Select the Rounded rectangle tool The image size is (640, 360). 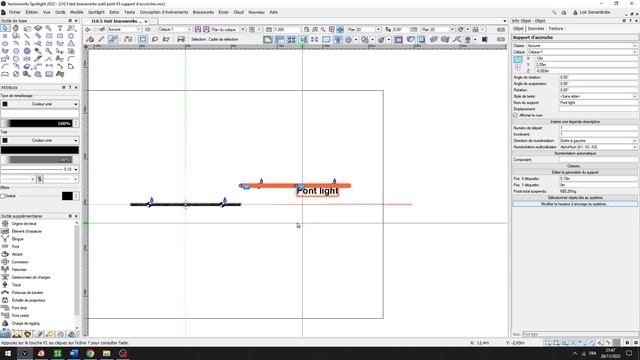pyautogui.click(x=60, y=36)
